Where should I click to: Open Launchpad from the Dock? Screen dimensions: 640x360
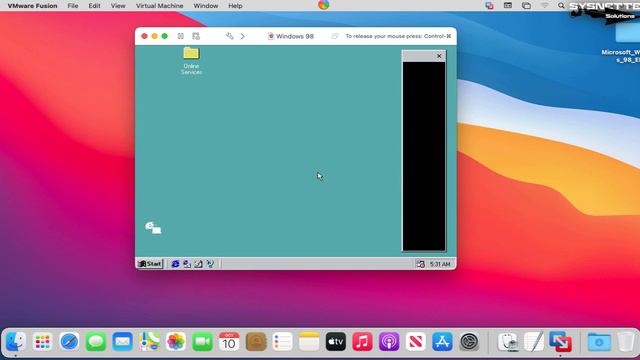click(42, 342)
